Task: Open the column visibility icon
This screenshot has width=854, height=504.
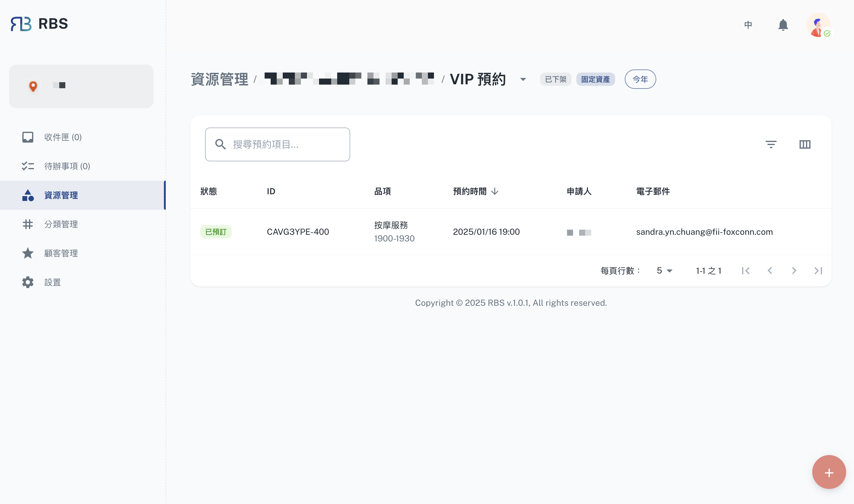Action: (804, 144)
